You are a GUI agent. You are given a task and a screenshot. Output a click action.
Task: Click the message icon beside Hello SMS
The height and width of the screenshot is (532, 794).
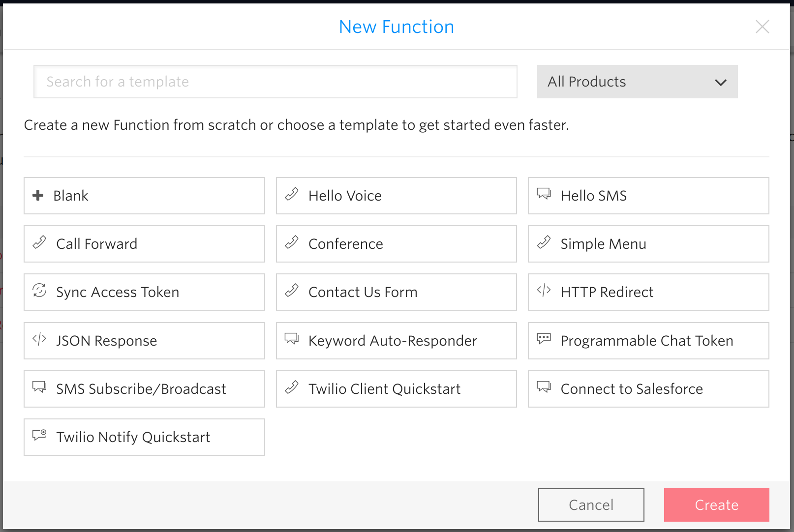544,194
